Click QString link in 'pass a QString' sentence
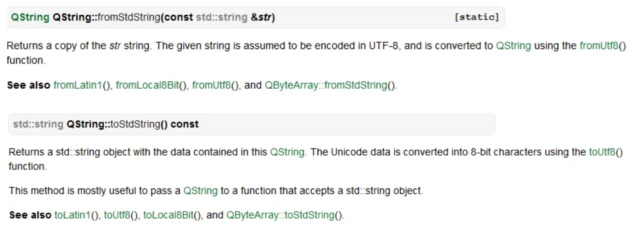 point(201,191)
